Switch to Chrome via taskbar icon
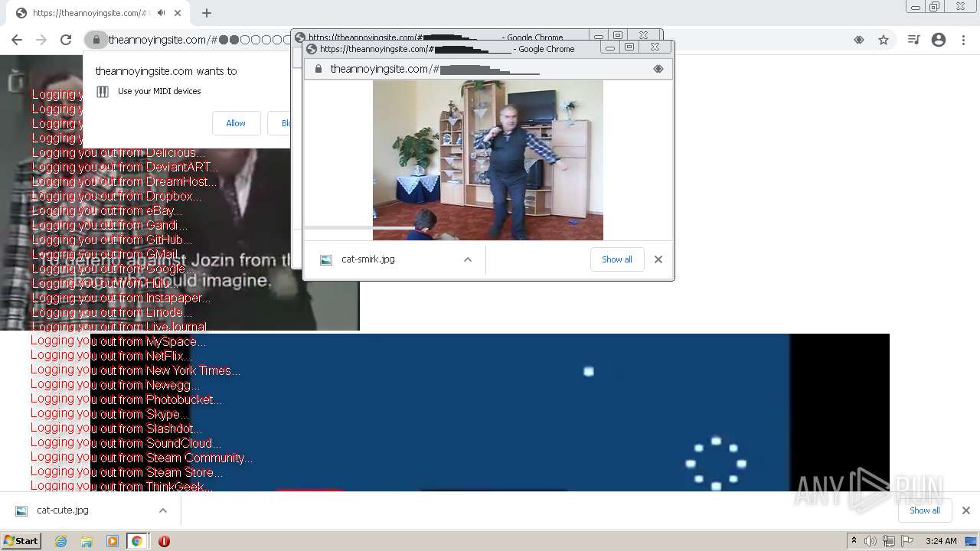The width and height of the screenshot is (980, 551). 137,541
